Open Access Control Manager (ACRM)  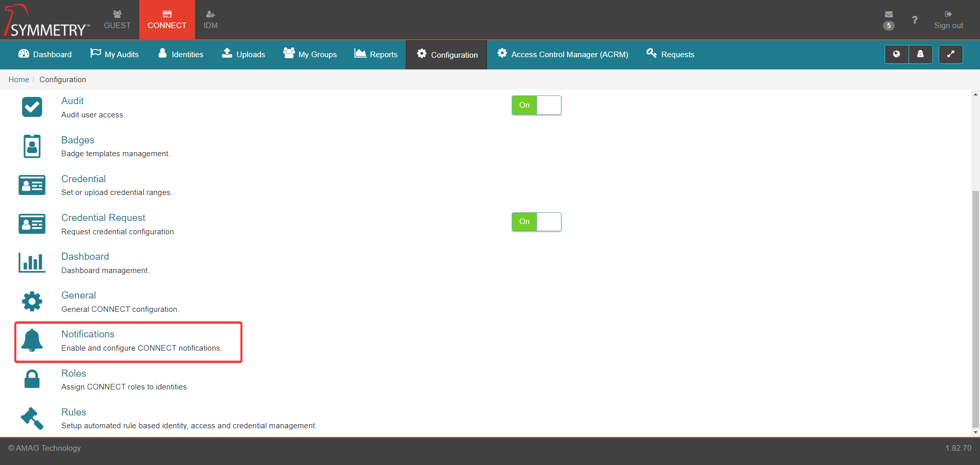(562, 54)
